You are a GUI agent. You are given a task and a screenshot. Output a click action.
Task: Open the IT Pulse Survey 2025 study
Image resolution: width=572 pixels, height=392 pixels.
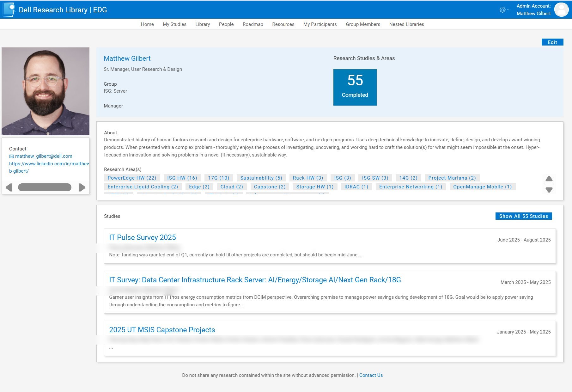click(143, 237)
